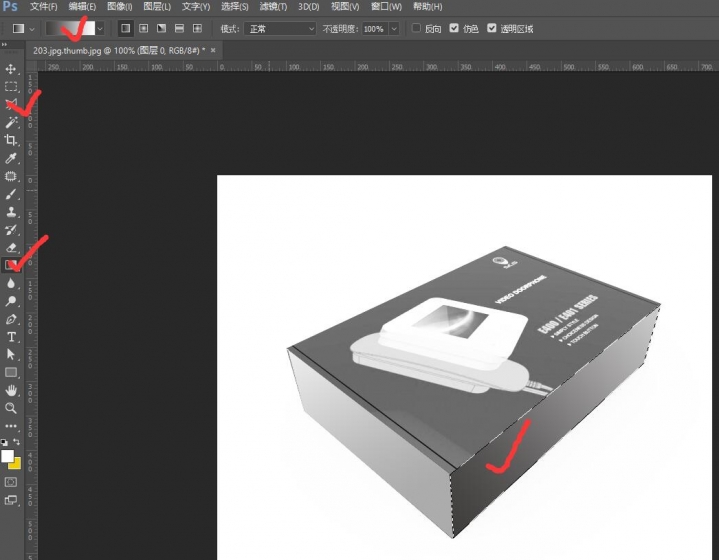
Task: Click the foreground color white swatch
Action: coord(8,456)
